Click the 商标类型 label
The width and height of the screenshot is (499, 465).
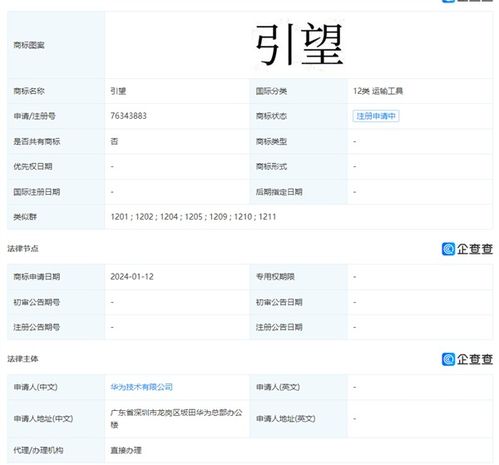271,141
